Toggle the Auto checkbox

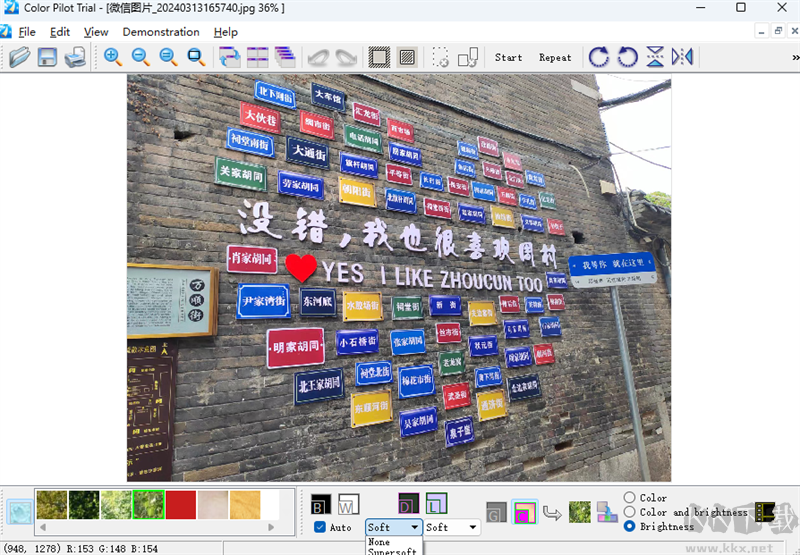320,527
